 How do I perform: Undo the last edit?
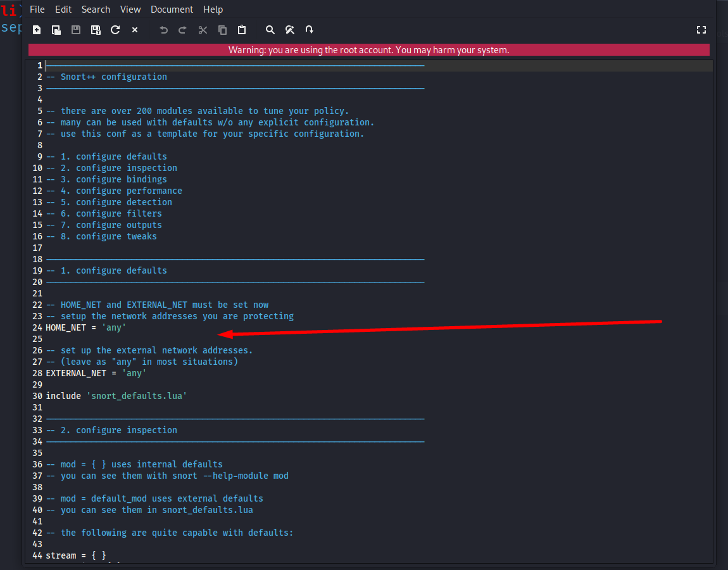point(163,29)
